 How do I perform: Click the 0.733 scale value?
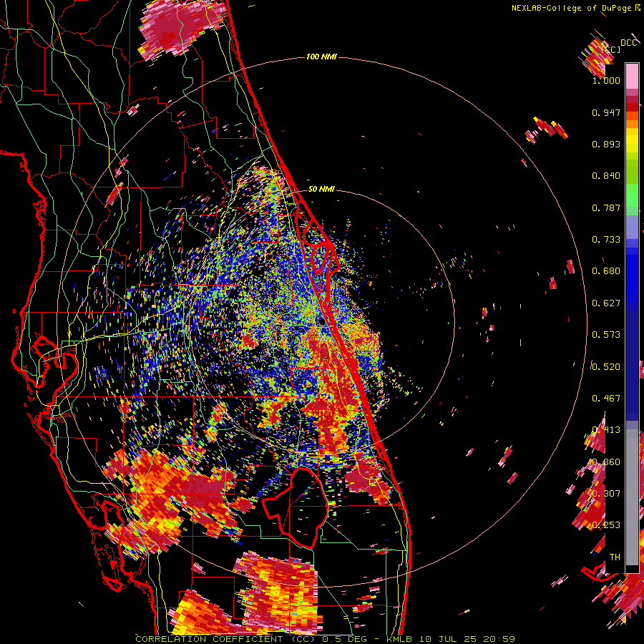606,240
